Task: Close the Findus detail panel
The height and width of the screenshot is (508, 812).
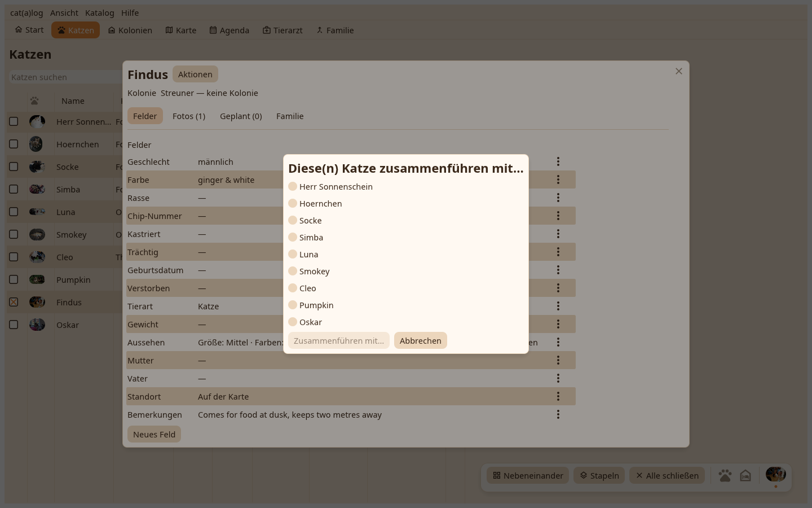Action: pos(679,71)
